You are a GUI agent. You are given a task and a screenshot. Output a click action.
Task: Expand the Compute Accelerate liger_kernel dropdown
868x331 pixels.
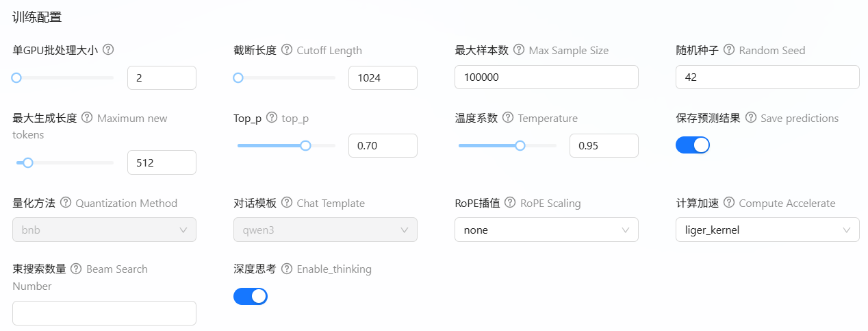coord(767,230)
